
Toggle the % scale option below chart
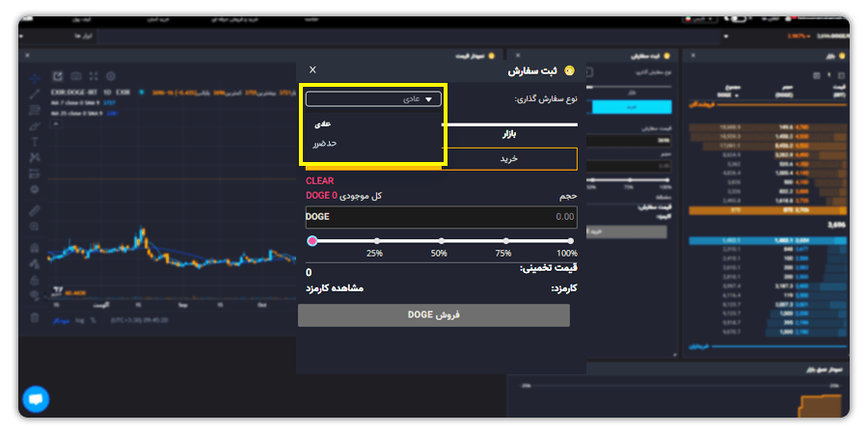93,320
